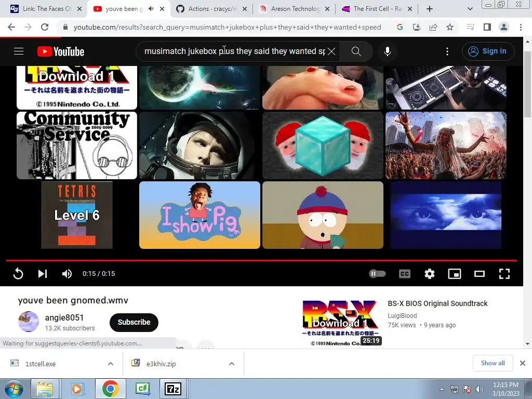Expand the tab search dropdown arrow

click(470, 9)
